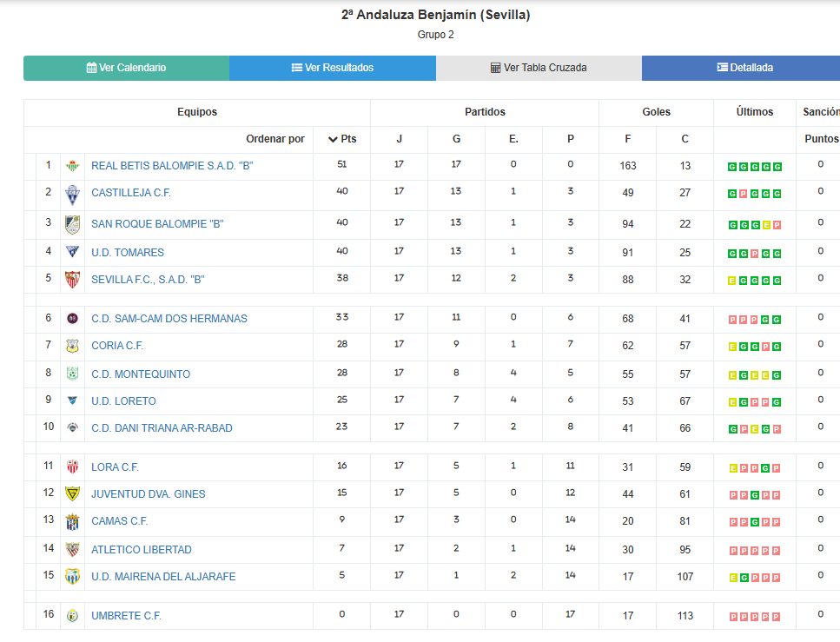Image resolution: width=840 pixels, height=642 pixels.
Task: Open C.D. MONTEQUINTO team link
Action: pyautogui.click(x=141, y=374)
